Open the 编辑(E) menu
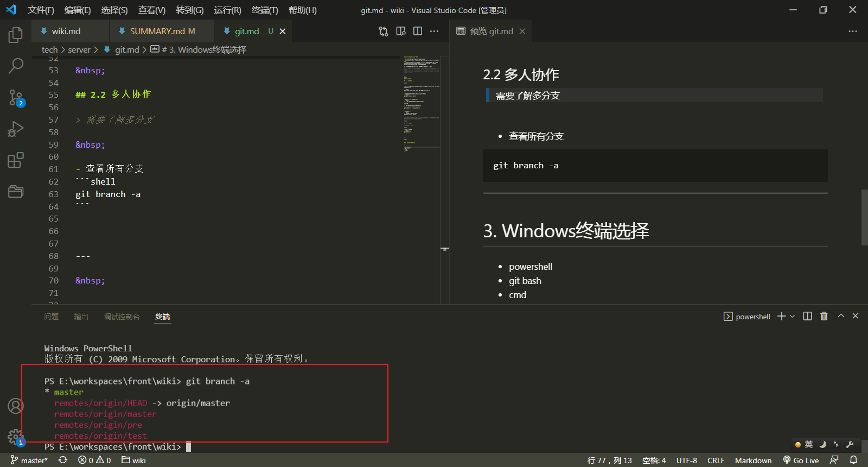This screenshot has height=467, width=868. 78,10
